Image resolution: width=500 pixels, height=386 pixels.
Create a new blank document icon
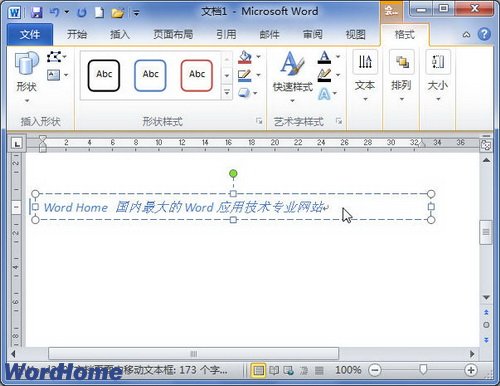[99, 13]
